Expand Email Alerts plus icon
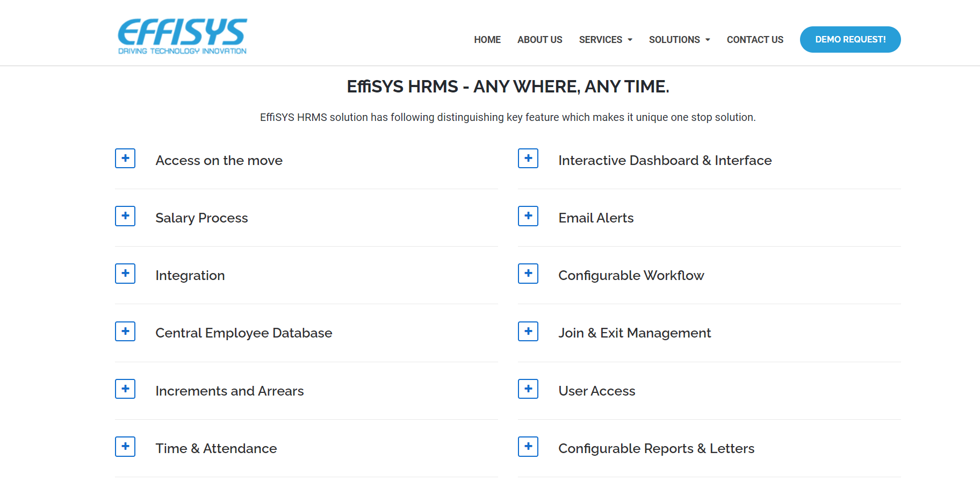Viewport: 980px width, 488px height. click(528, 216)
